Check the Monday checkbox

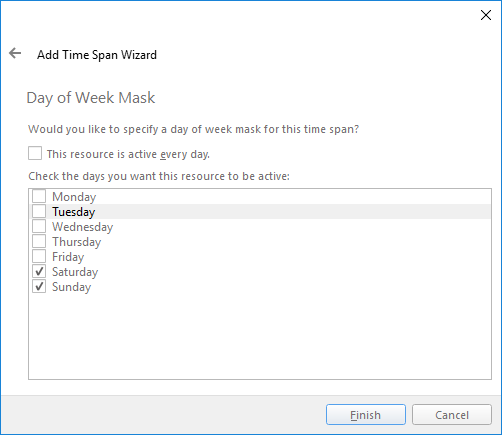pos(39,196)
